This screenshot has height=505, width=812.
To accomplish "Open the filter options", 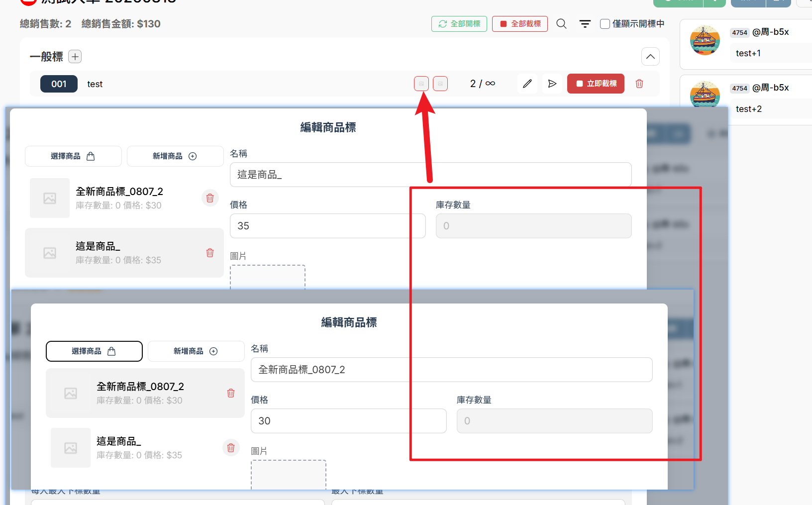I will [585, 23].
